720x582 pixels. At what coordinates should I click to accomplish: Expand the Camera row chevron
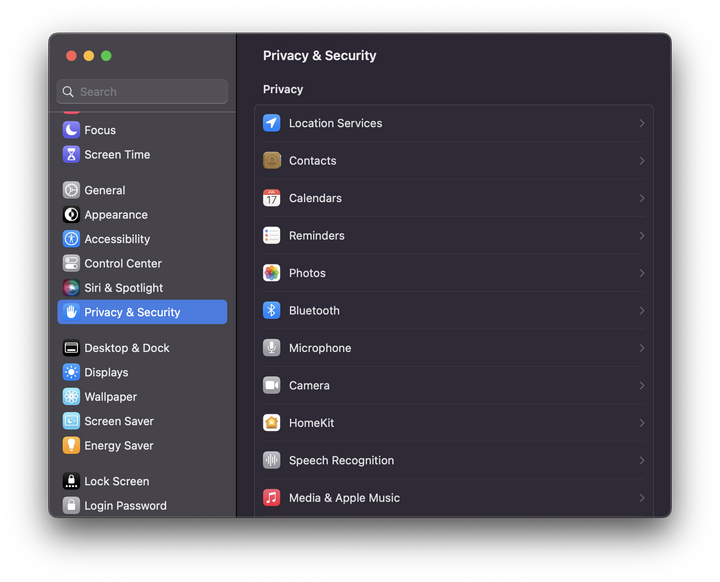641,385
